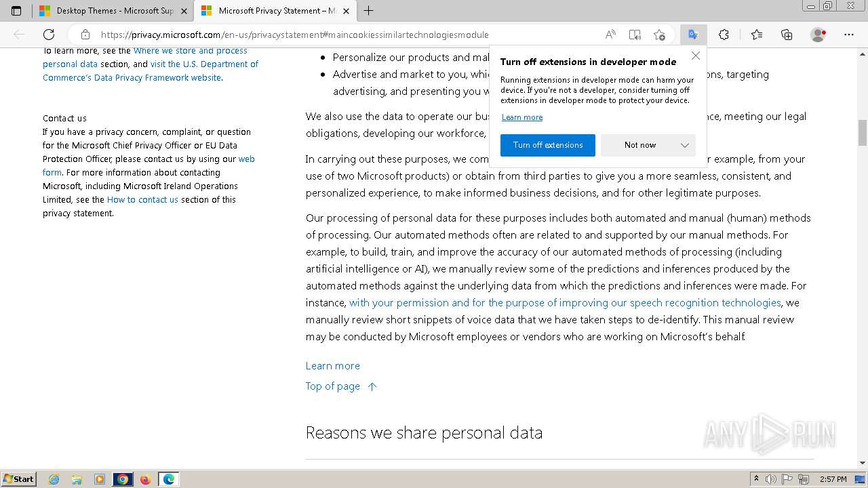
Task: Launch Firefox from taskbar
Action: pos(145,479)
